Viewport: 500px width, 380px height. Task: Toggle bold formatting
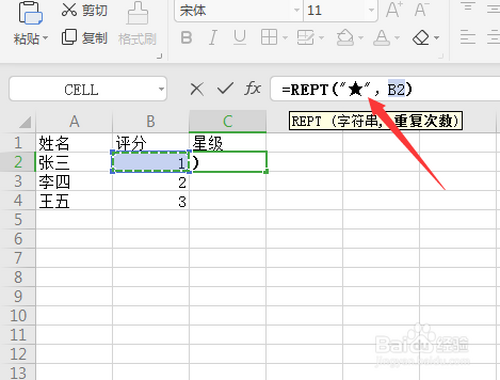point(186,38)
